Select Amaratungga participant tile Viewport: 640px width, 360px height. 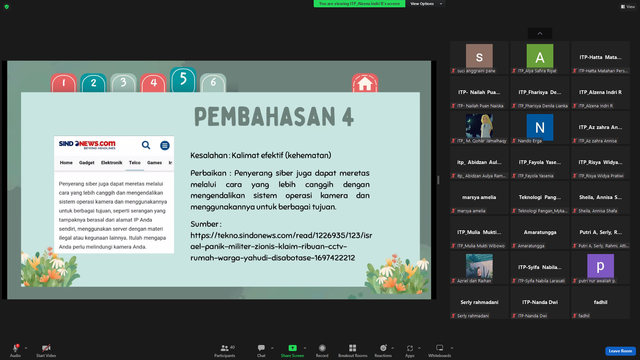540,233
